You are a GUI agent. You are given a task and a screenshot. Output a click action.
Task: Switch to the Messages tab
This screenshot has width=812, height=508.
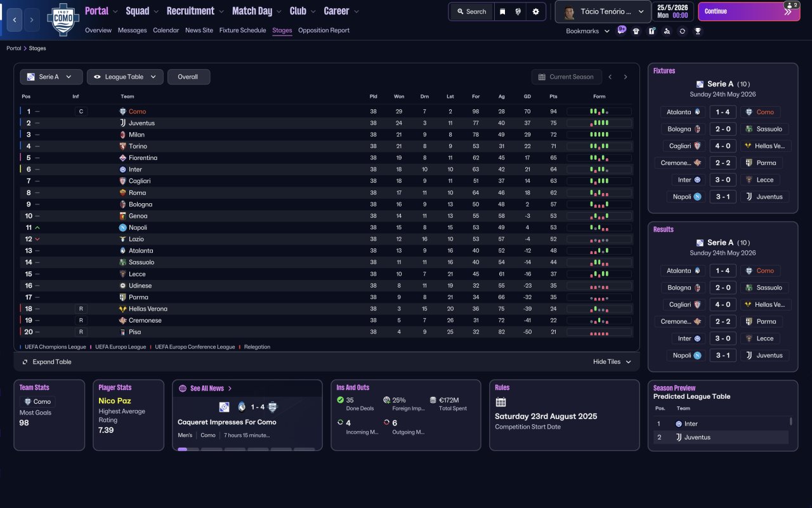[132, 30]
